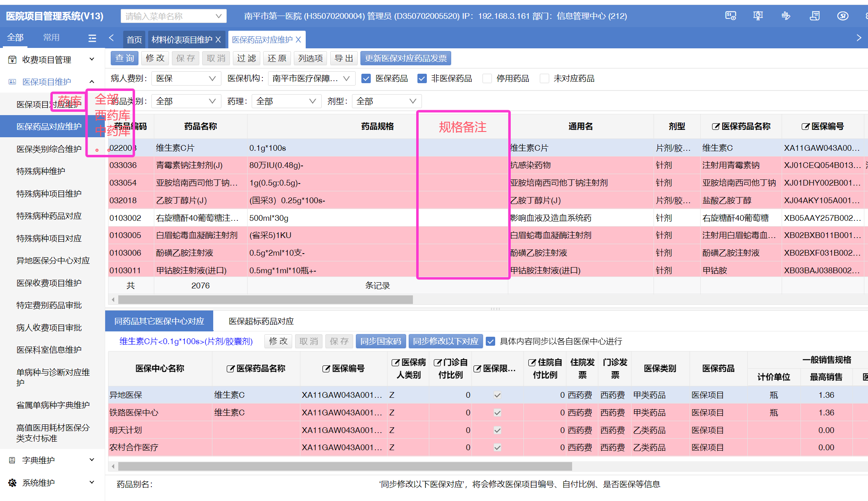Open the 剂型 dropdown

click(386, 101)
